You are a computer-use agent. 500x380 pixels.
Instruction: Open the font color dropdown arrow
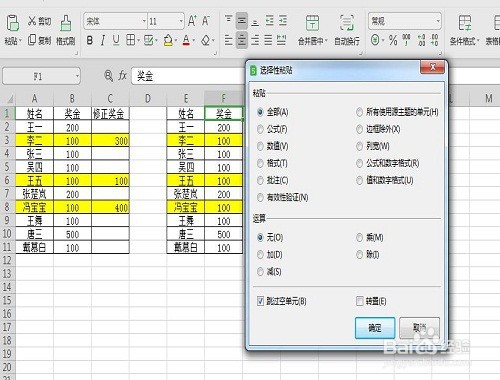[x=193, y=41]
